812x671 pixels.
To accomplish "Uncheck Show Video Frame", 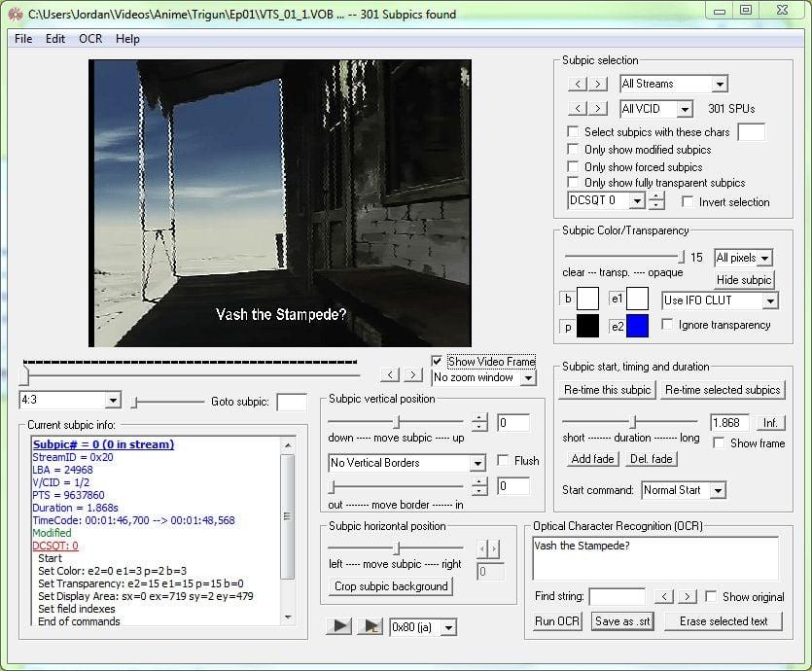I will (437, 361).
